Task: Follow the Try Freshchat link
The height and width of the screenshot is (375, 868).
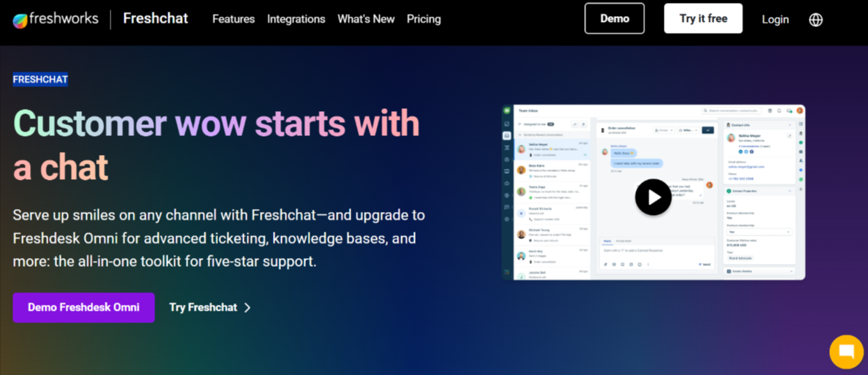Action: pos(210,308)
